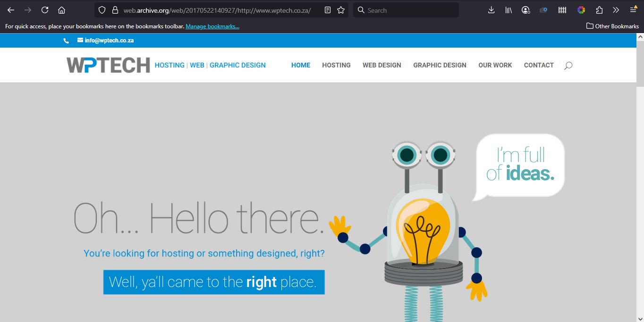Go to the browser home page
The height and width of the screenshot is (322, 644).
click(x=61, y=10)
